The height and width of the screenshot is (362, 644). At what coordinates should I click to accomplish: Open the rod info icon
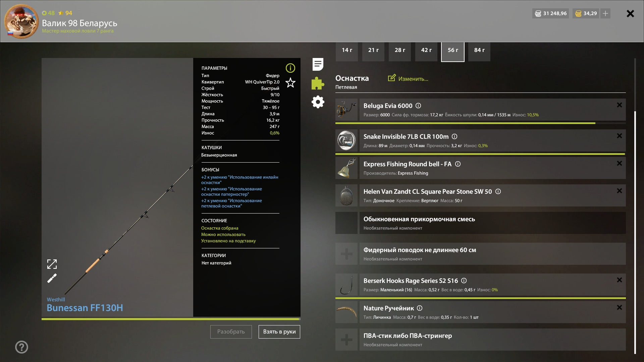290,68
